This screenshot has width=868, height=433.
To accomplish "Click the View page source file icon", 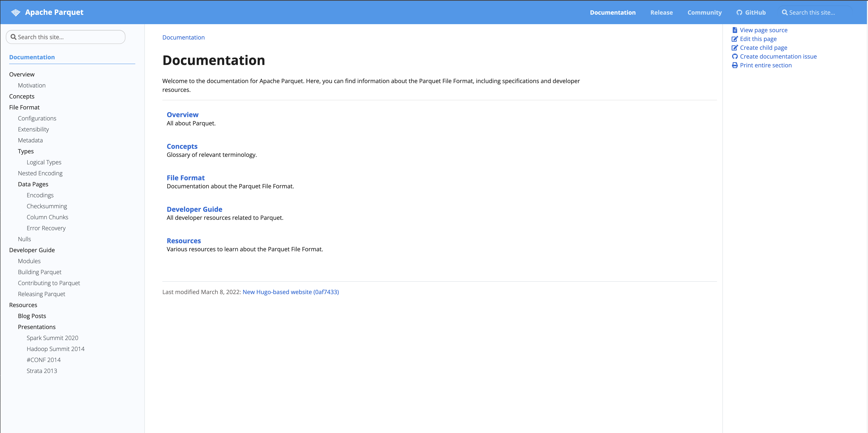I will pyautogui.click(x=735, y=30).
